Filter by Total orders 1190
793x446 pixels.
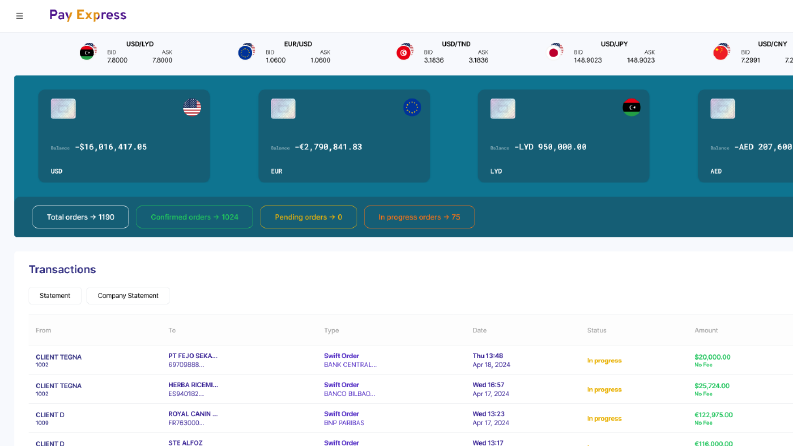click(x=80, y=217)
